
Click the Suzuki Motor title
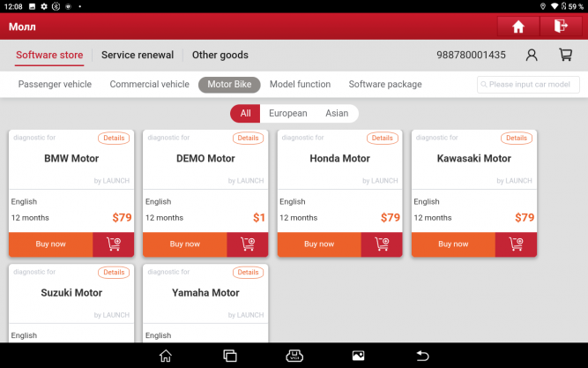pos(71,293)
